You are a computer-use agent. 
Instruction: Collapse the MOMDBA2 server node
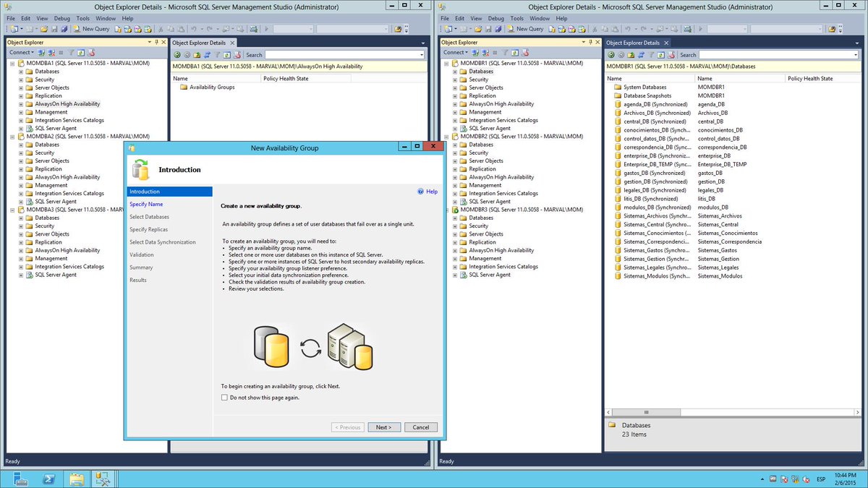[12, 137]
